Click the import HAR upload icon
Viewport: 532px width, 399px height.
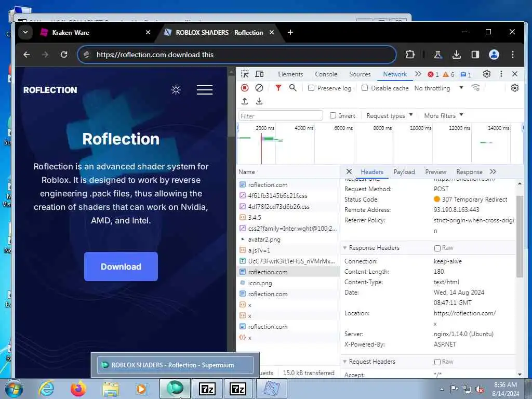tap(245, 101)
